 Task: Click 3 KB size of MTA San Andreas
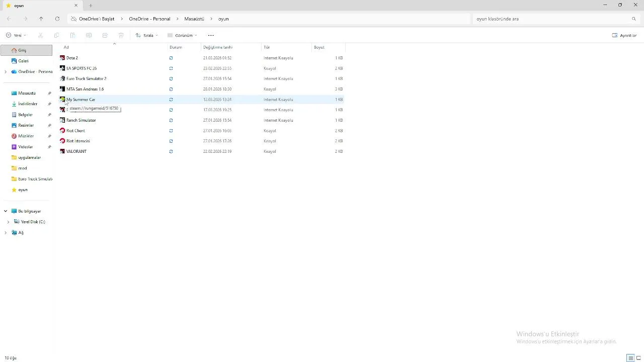click(x=339, y=89)
